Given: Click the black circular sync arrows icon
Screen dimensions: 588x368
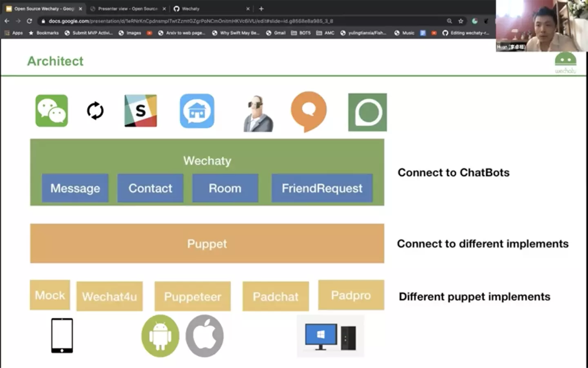Looking at the screenshot, I should pyautogui.click(x=95, y=111).
